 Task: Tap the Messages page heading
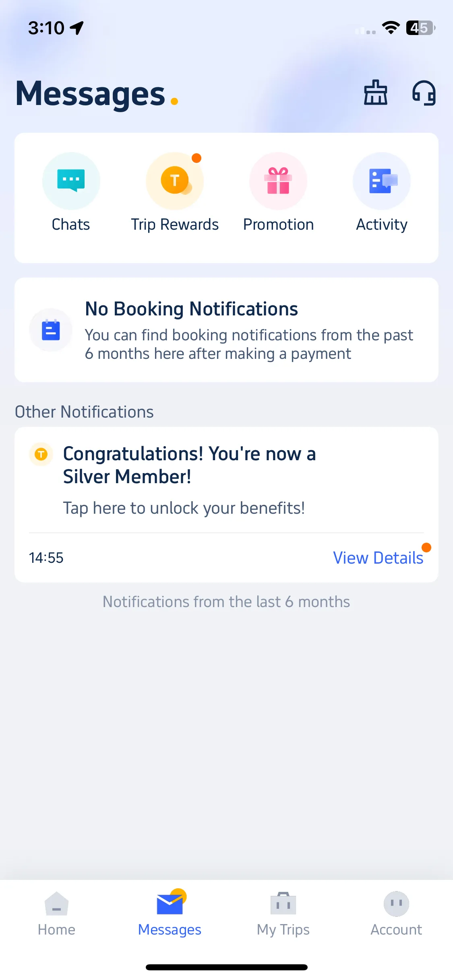tap(91, 94)
